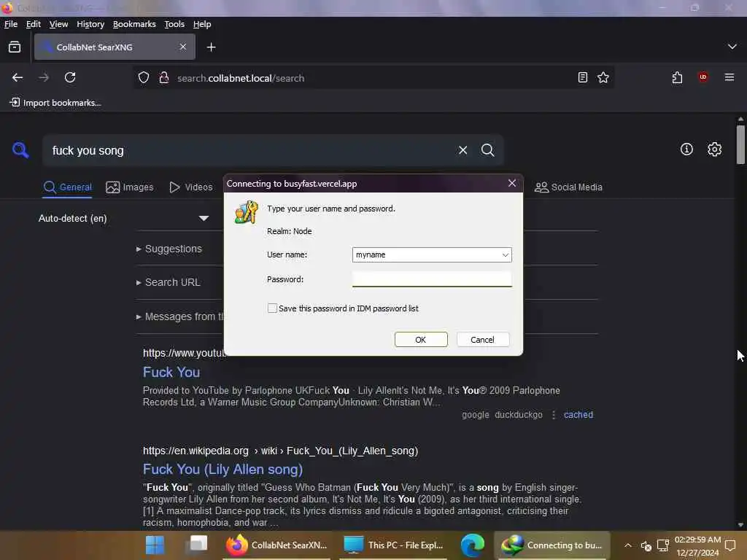Image resolution: width=747 pixels, height=560 pixels.
Task: Open the Help menu
Action: [202, 24]
